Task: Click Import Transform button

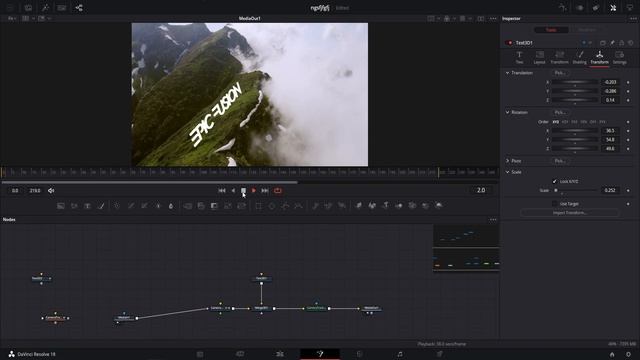Action: [x=570, y=213]
